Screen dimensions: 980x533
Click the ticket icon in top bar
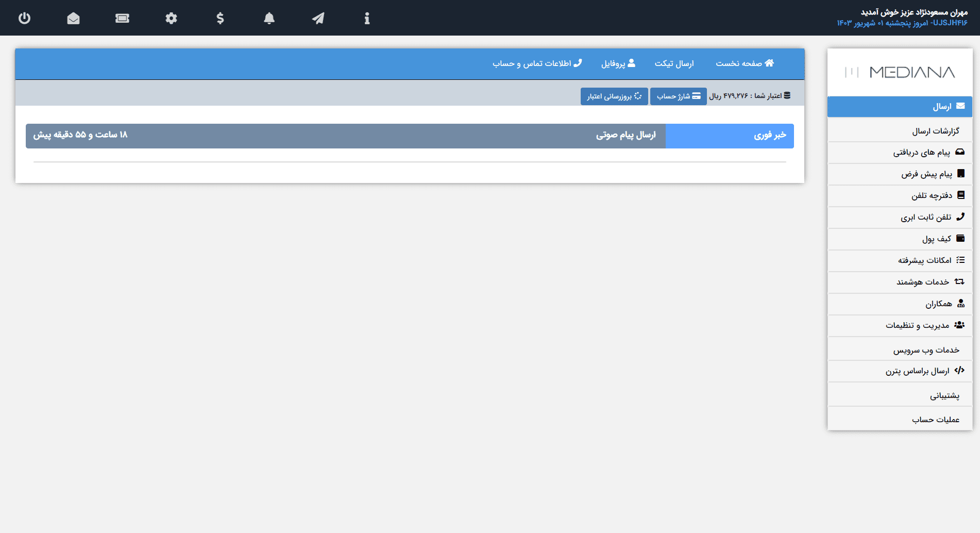click(x=122, y=19)
